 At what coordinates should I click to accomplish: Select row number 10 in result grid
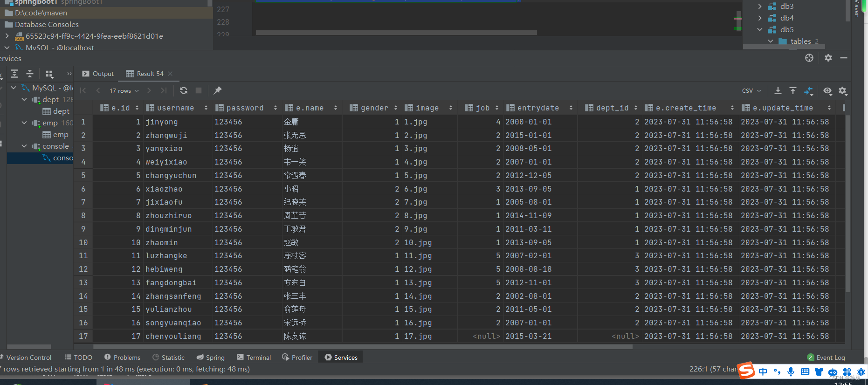pos(83,242)
